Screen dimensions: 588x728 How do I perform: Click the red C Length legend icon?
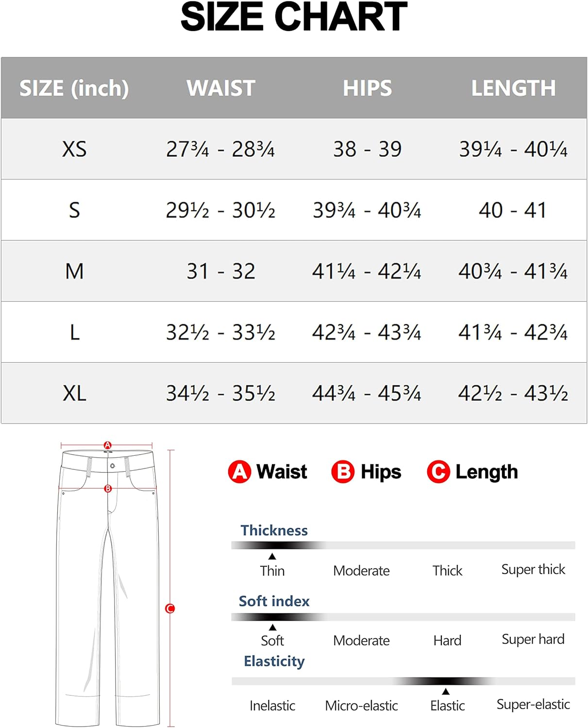click(x=438, y=472)
